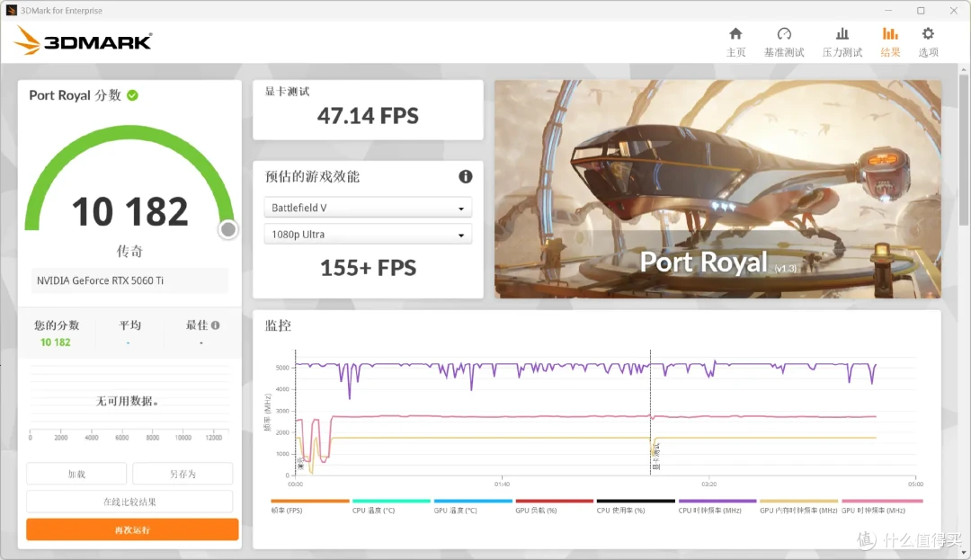Click the 另存为 save-as button
Screen dimensions: 971x560
pos(183,474)
